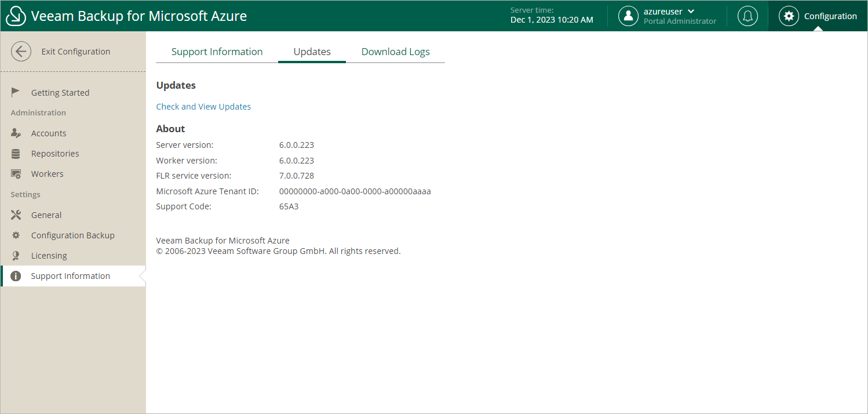Screen dimensions: 868x414
Task: Click the copyright notice text
Action: coord(279,251)
